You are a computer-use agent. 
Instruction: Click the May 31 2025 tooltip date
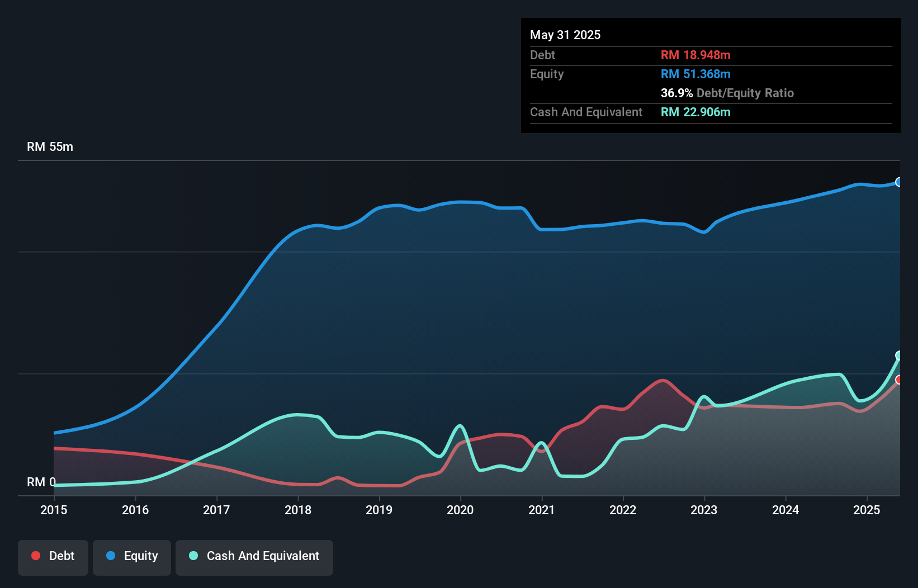coord(565,35)
